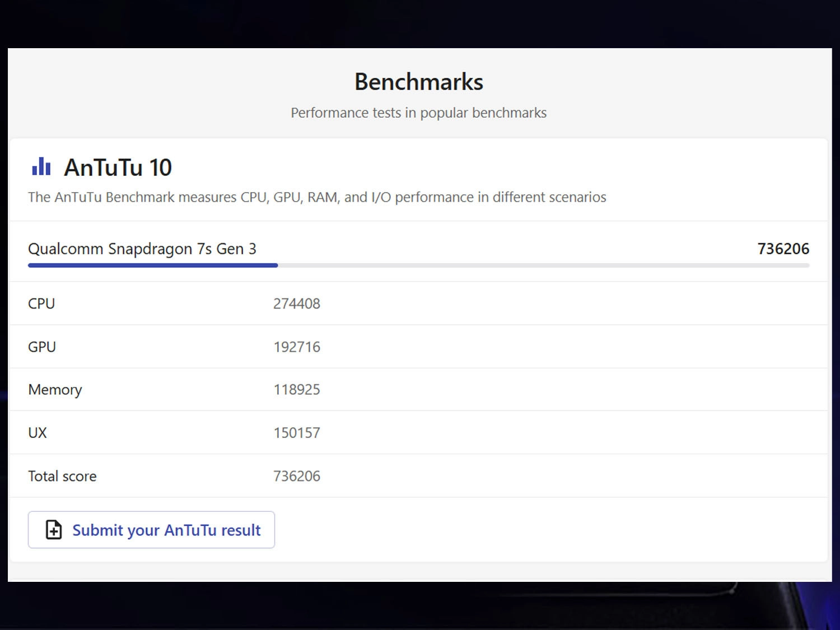Click the AnTuTu Benchmark description sentence

(317, 197)
